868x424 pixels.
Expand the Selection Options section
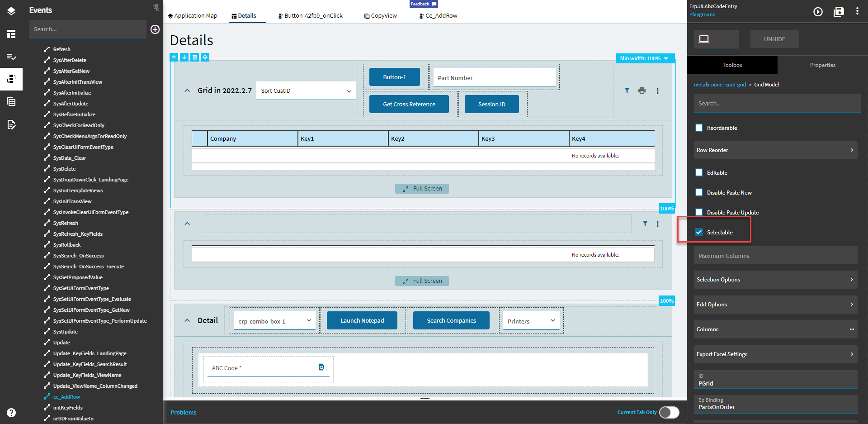tap(776, 280)
